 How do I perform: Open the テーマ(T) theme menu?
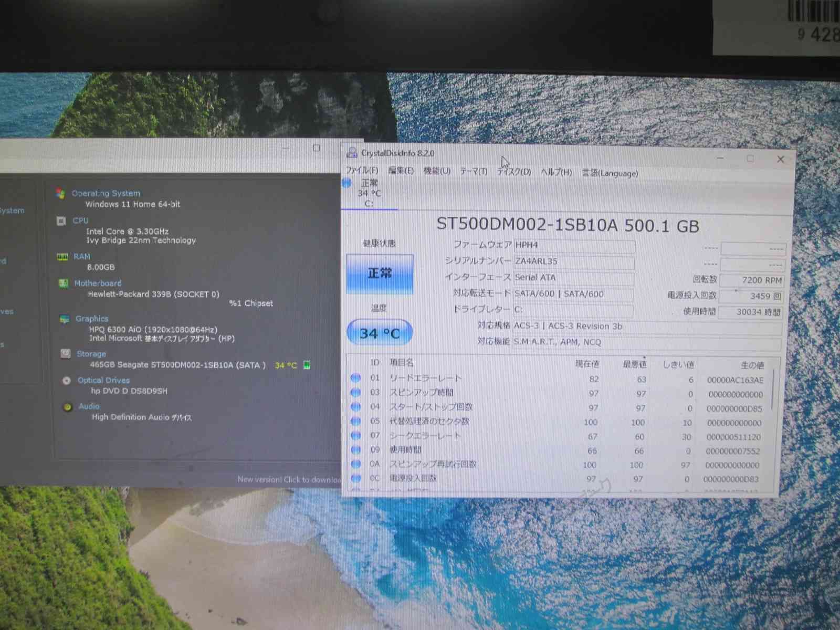click(x=474, y=172)
